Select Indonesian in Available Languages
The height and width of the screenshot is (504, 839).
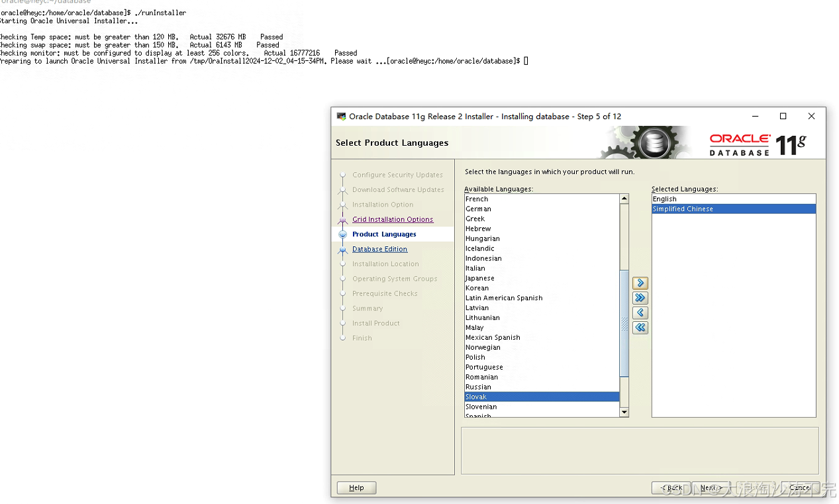click(x=542, y=258)
